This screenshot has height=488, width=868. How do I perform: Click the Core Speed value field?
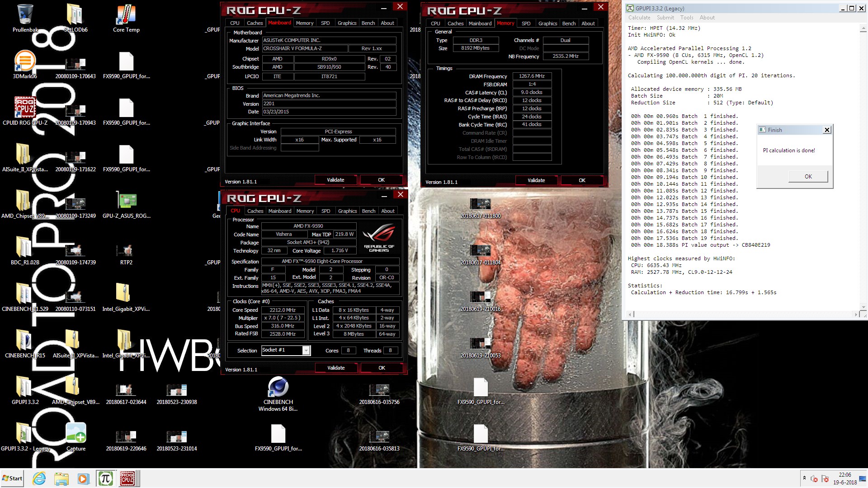coord(283,310)
